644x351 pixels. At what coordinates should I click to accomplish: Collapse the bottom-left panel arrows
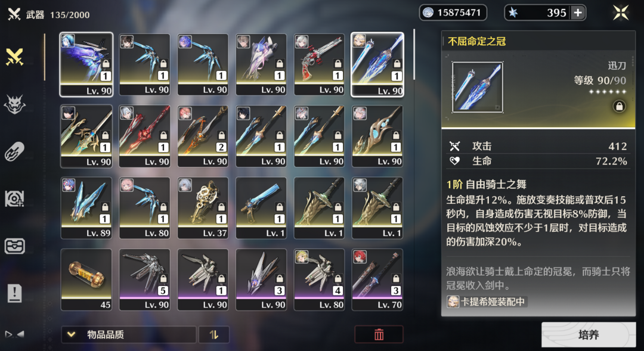coord(15,334)
